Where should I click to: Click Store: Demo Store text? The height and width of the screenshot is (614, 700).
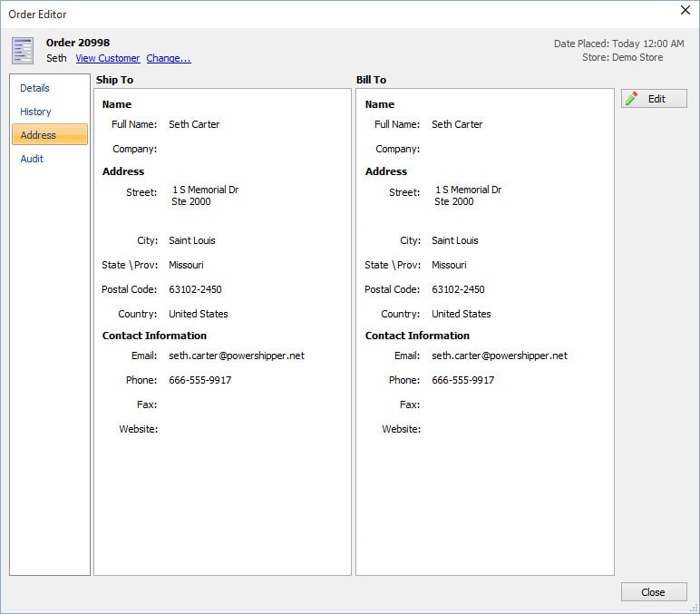click(622, 57)
